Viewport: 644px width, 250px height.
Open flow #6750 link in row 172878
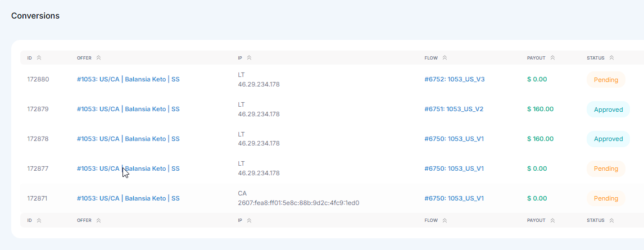[454, 139]
